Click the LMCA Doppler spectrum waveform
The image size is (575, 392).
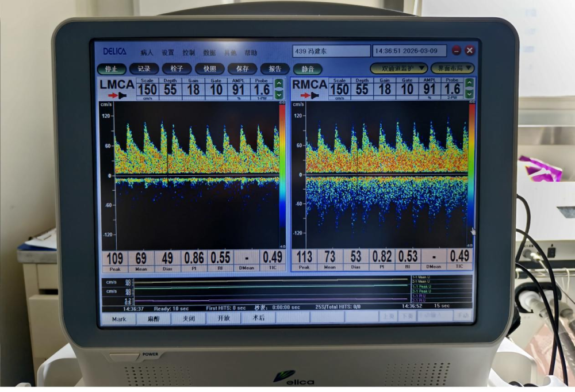tap(197, 176)
